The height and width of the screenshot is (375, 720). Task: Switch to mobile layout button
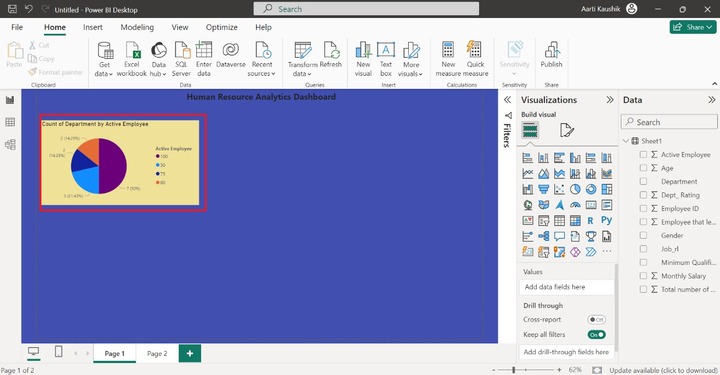tap(58, 352)
